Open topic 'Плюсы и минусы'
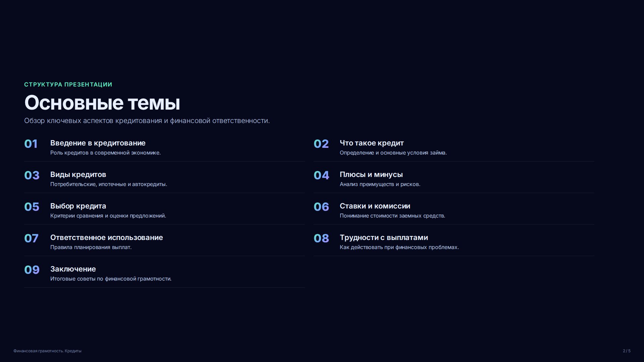The image size is (644, 362). click(371, 175)
